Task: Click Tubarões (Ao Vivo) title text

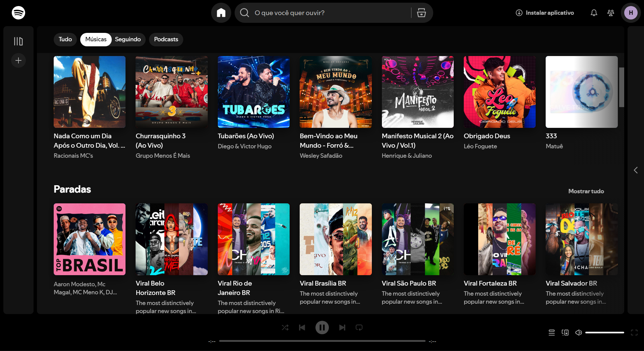Action: pos(246,136)
